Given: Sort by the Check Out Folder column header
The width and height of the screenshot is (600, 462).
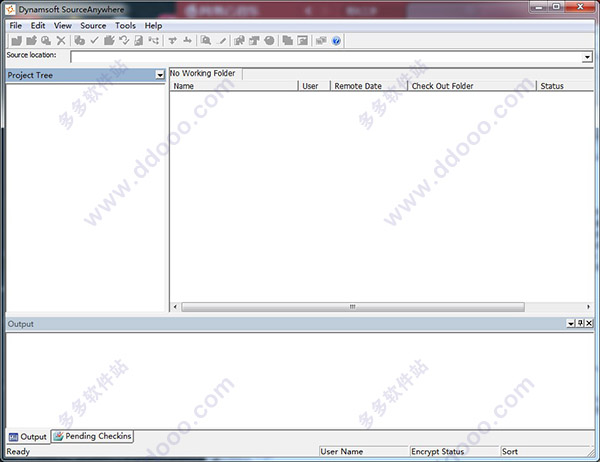Looking at the screenshot, I should click(x=472, y=86).
